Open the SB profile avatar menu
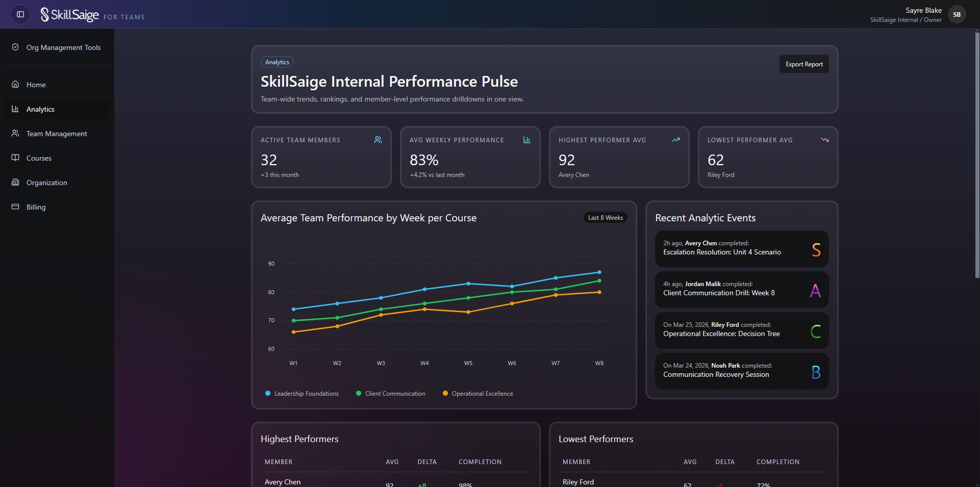Screen dimensions: 980x487 click(957, 14)
